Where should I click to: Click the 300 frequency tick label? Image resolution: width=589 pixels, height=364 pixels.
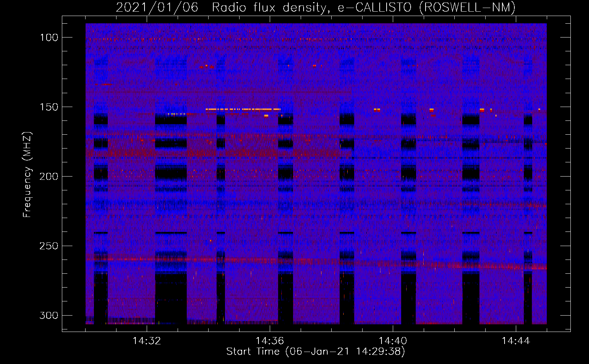coord(49,316)
